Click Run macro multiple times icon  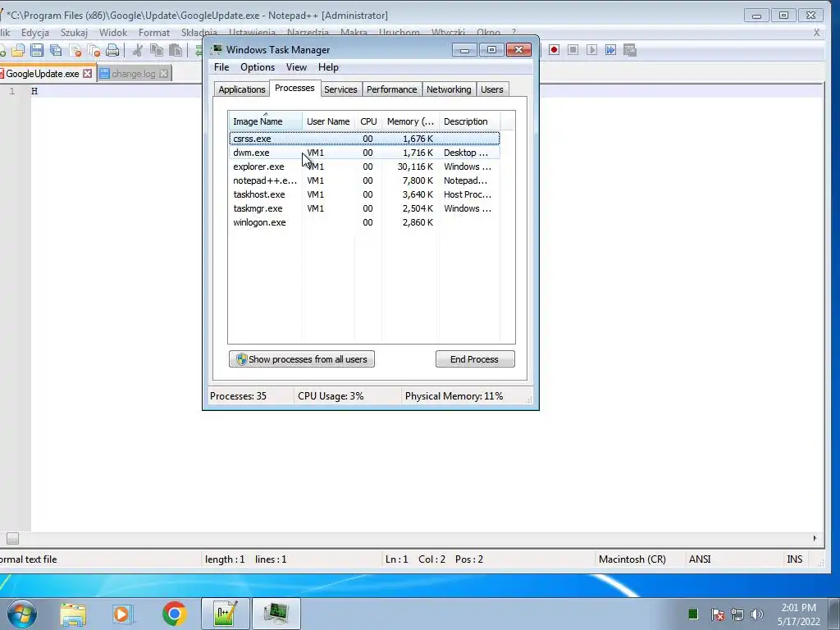click(610, 50)
